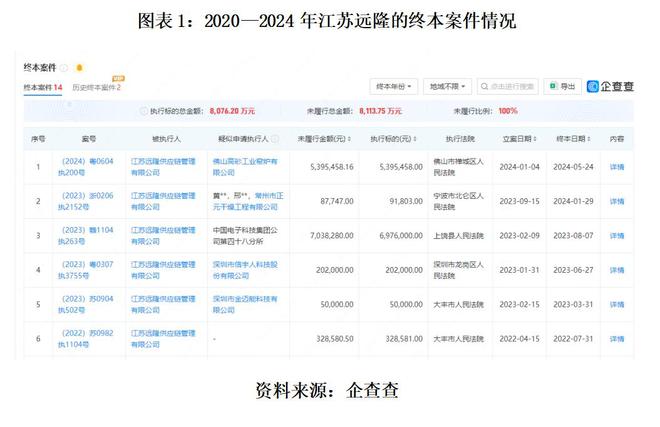The width and height of the screenshot is (660, 427).
Task: Open case link (2022)苏0982执1104号
Action: (x=86, y=339)
